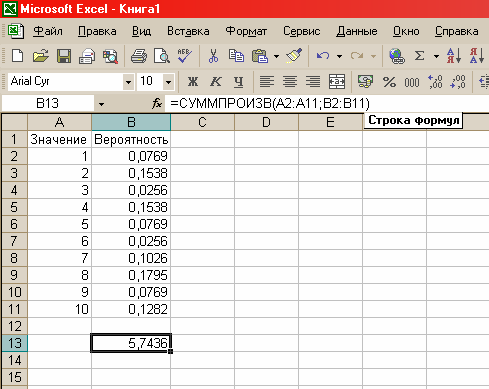Click the insert function fx icon

pyautogui.click(x=157, y=103)
